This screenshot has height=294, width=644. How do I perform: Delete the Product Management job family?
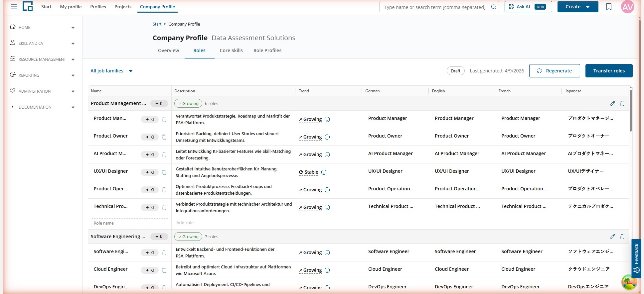(x=622, y=103)
